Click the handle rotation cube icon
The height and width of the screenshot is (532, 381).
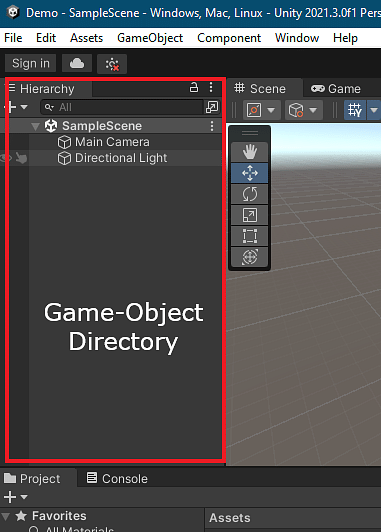click(x=296, y=110)
